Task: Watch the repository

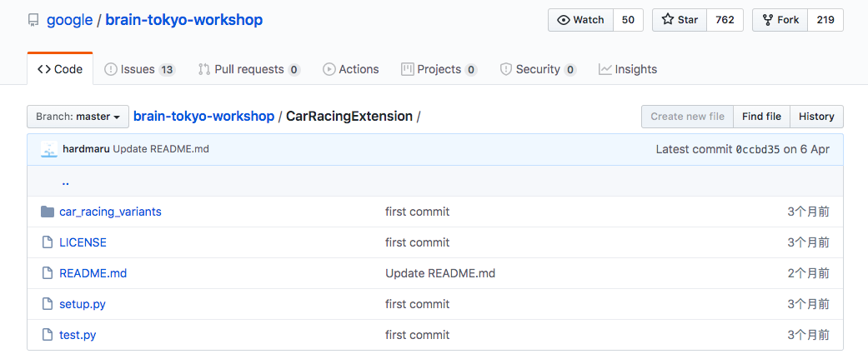Action: (x=580, y=20)
